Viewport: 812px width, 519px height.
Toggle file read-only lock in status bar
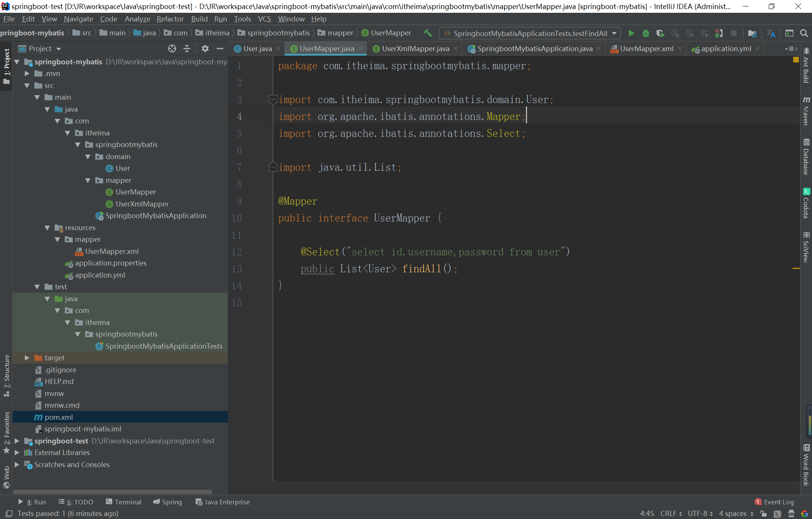pos(763,514)
